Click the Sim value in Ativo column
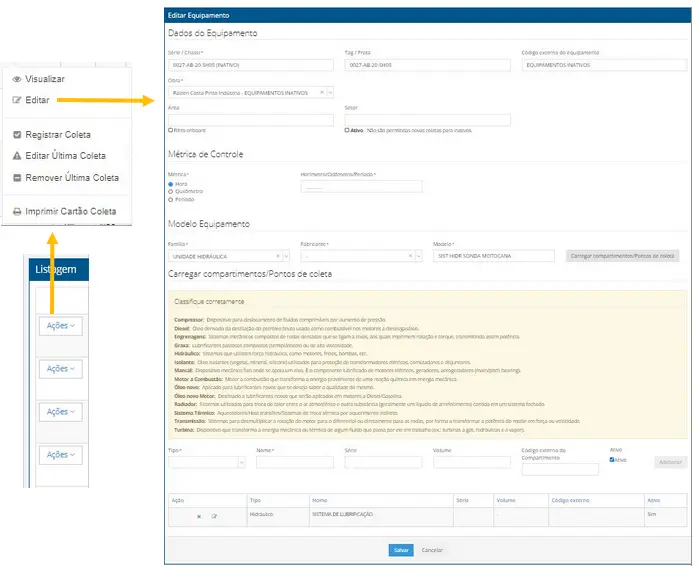 coord(652,514)
